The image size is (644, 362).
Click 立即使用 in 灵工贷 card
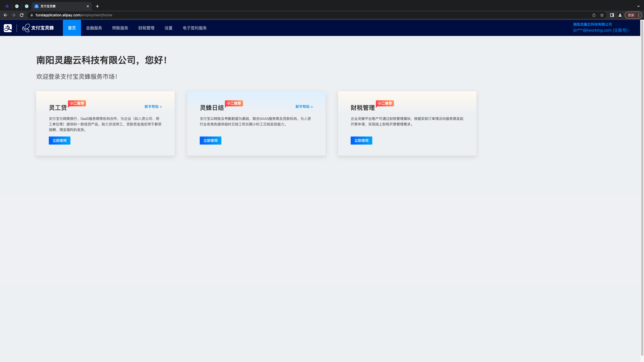point(60,141)
